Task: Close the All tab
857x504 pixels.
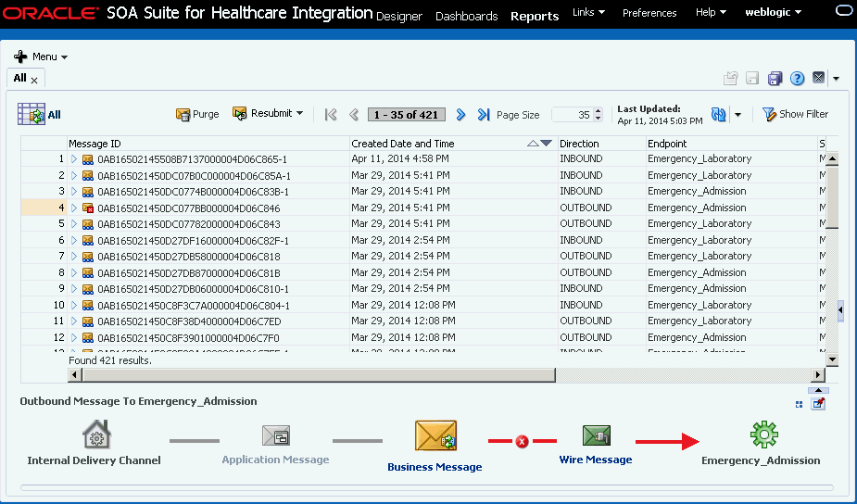Action: coord(34,81)
